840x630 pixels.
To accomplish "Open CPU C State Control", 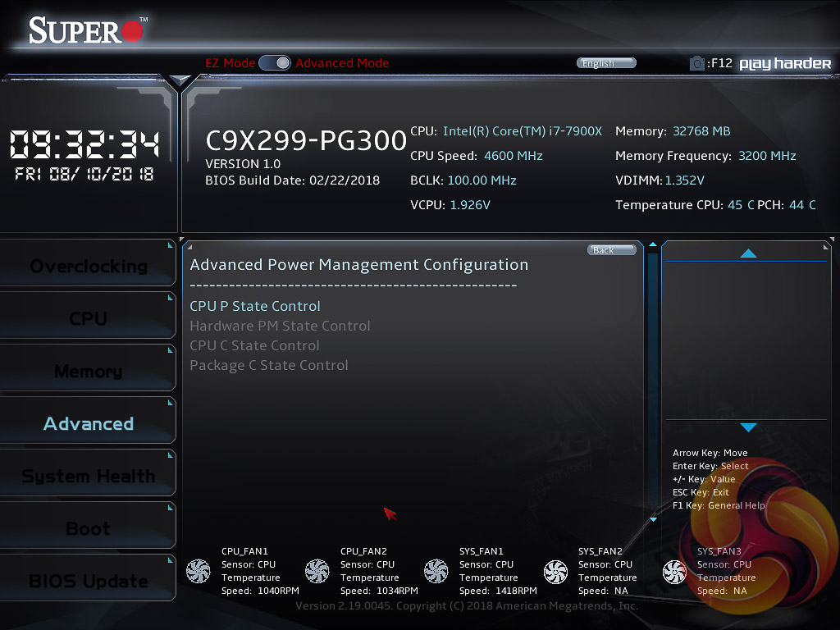I will click(x=254, y=345).
